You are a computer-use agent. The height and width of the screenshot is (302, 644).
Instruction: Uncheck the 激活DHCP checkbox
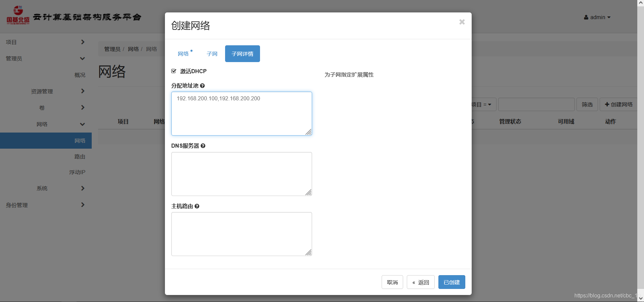174,71
